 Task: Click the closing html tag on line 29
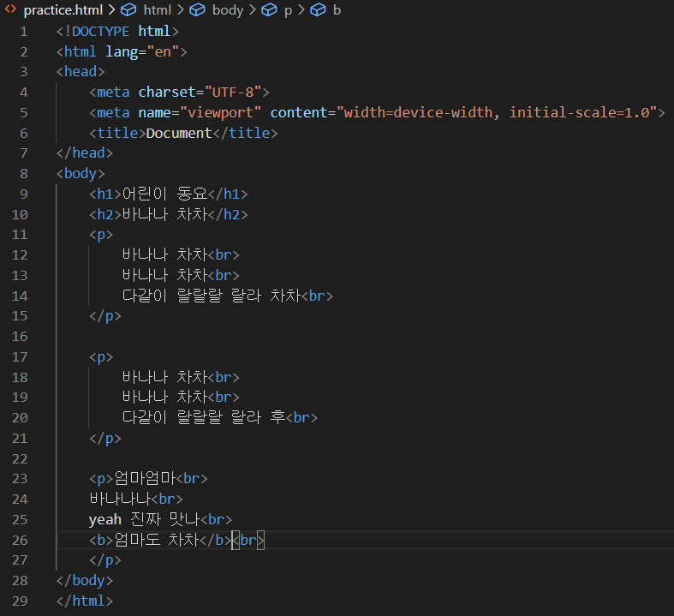pyautogui.click(x=85, y=601)
